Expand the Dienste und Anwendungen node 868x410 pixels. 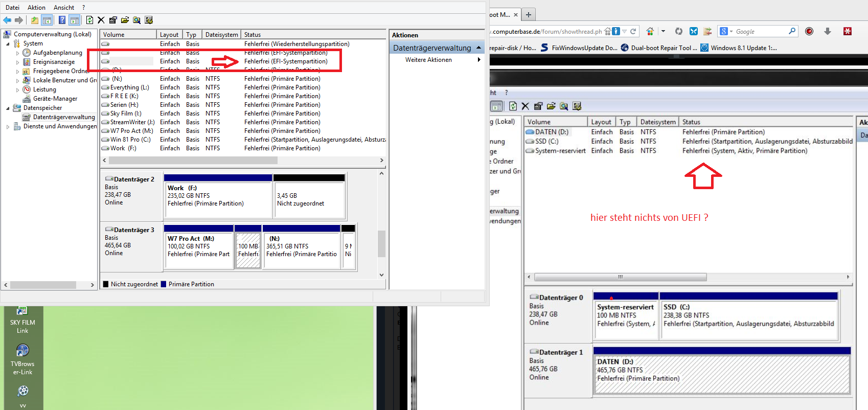click(8, 127)
